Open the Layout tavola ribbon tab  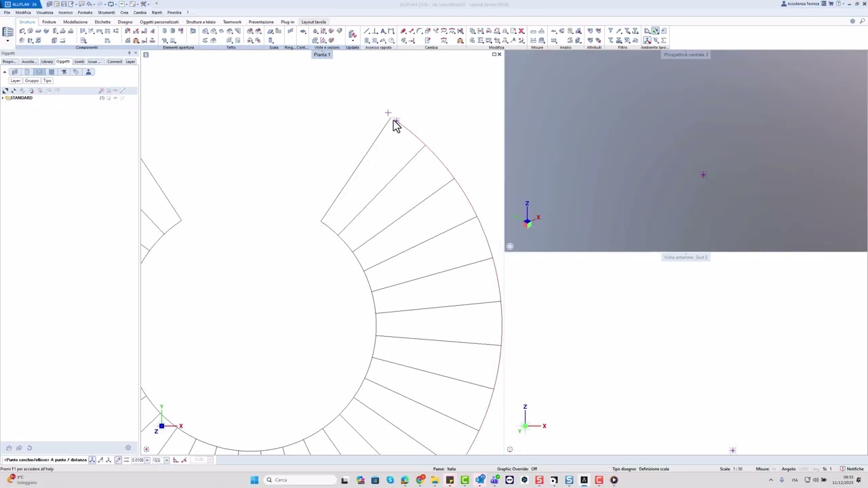(313, 22)
